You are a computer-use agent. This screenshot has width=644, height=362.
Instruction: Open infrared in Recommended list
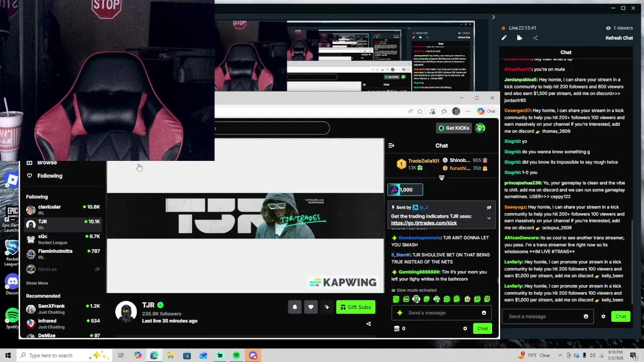[63, 323]
